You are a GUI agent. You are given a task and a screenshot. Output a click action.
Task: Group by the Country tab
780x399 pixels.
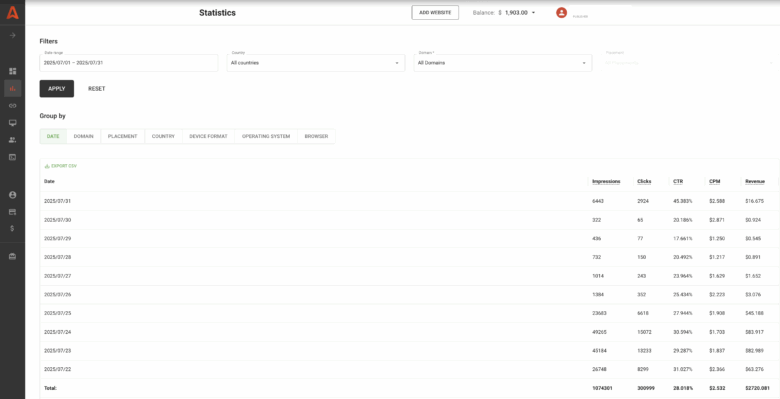(163, 136)
